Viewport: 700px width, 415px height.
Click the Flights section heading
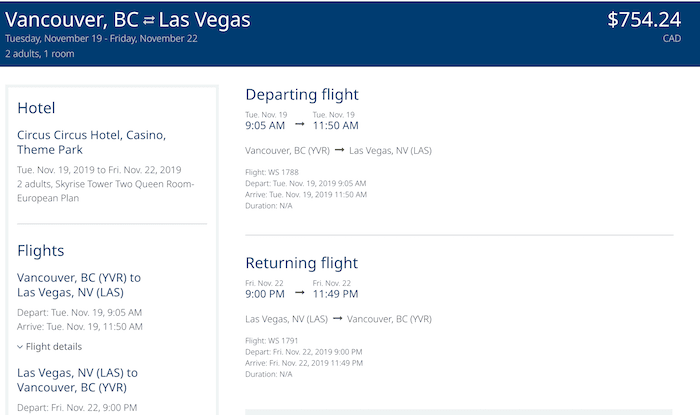[41, 251]
